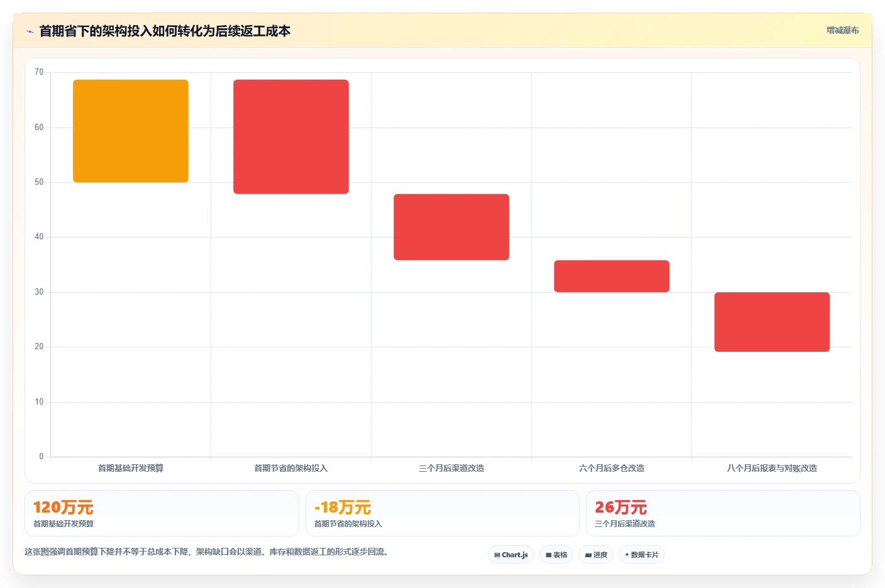The height and width of the screenshot is (588, 885).
Task: Select the 数据卡片 chip
Action: (642, 555)
